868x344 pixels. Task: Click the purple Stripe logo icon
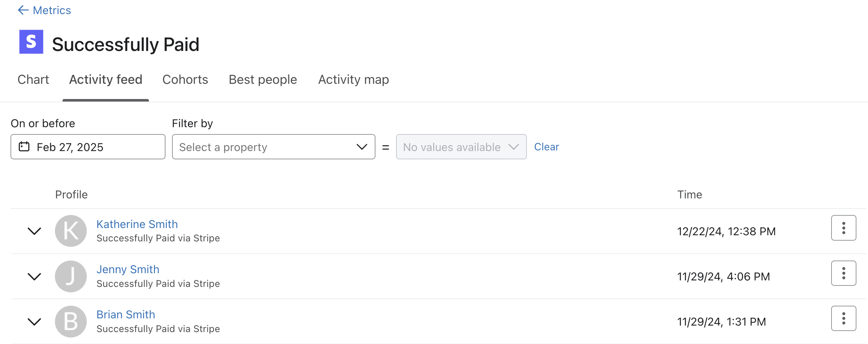(31, 42)
